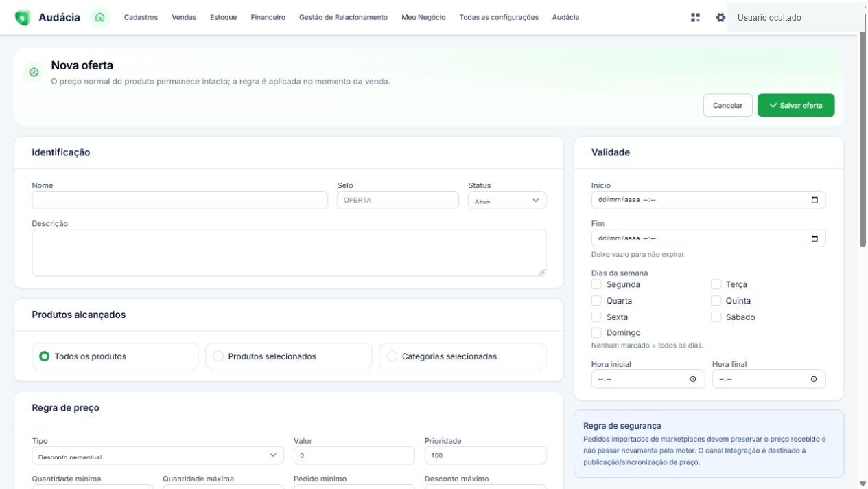
Task: Open the settings gear icon
Action: [720, 17]
